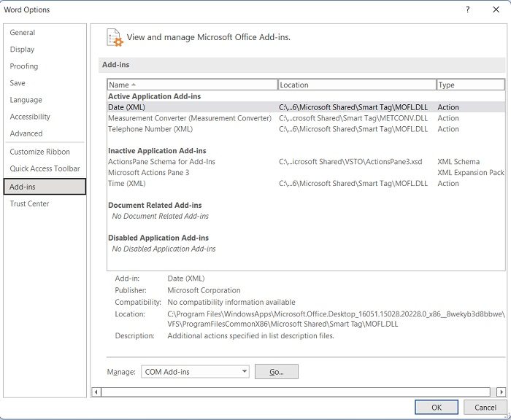
Task: Select the Measurement Converter add-in row
Action: (190, 118)
